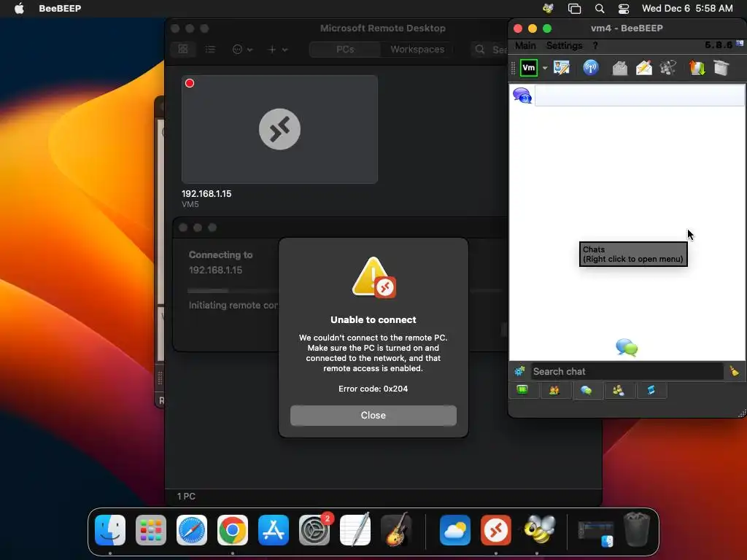Image resolution: width=747 pixels, height=560 pixels.
Task: Open App Store from the Dock
Action: 274,529
